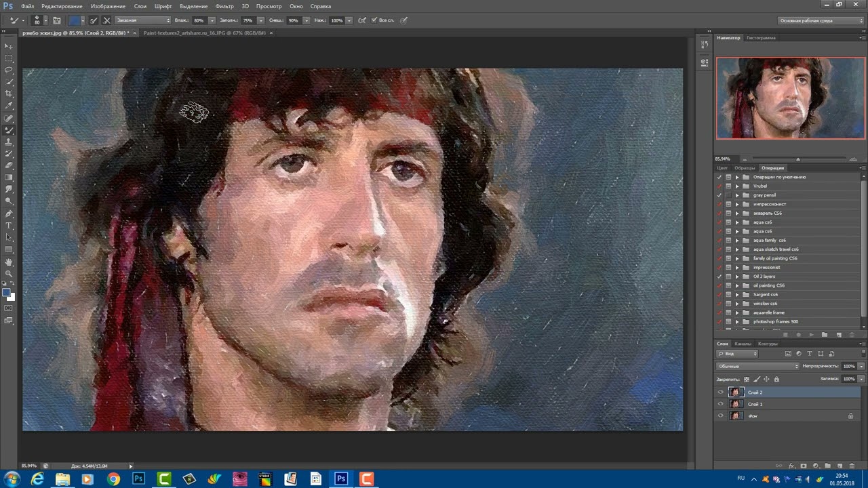Image resolution: width=868 pixels, height=488 pixels.
Task: Switch to the Контуры tab
Action: point(768,344)
